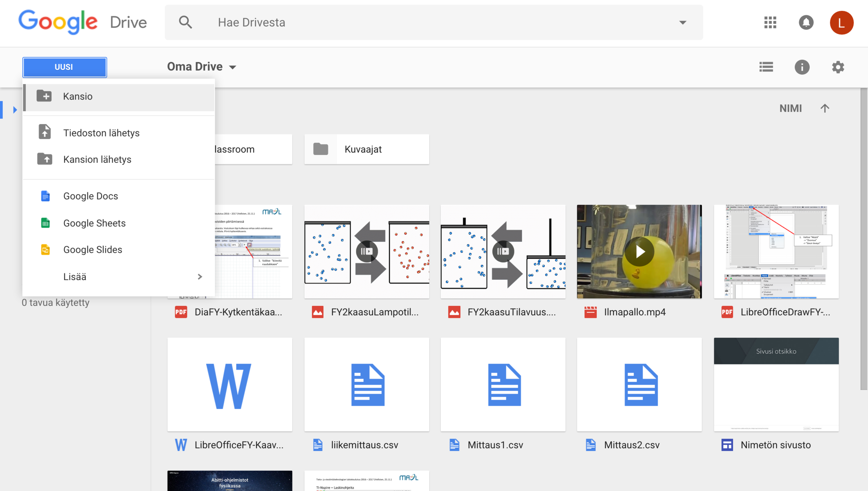Open the Oma Drive dropdown

tap(202, 67)
